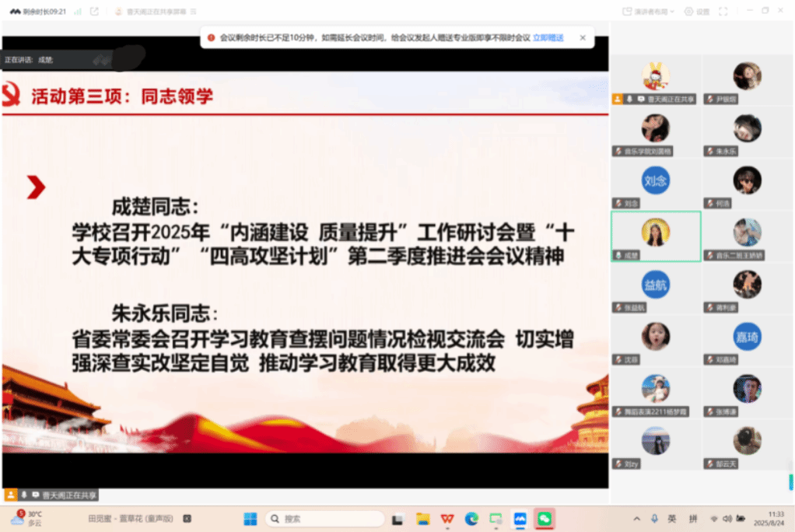Click the pop-out window icon in title bar

pos(94,12)
